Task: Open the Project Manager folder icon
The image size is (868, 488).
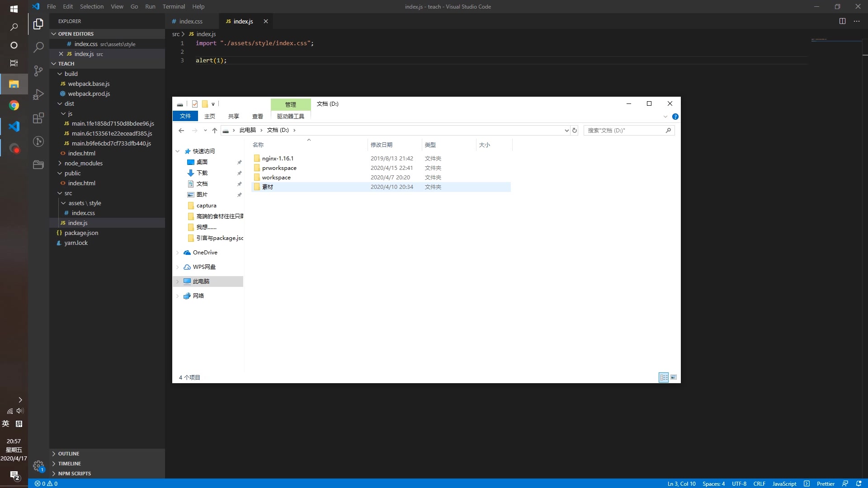Action: click(x=38, y=165)
